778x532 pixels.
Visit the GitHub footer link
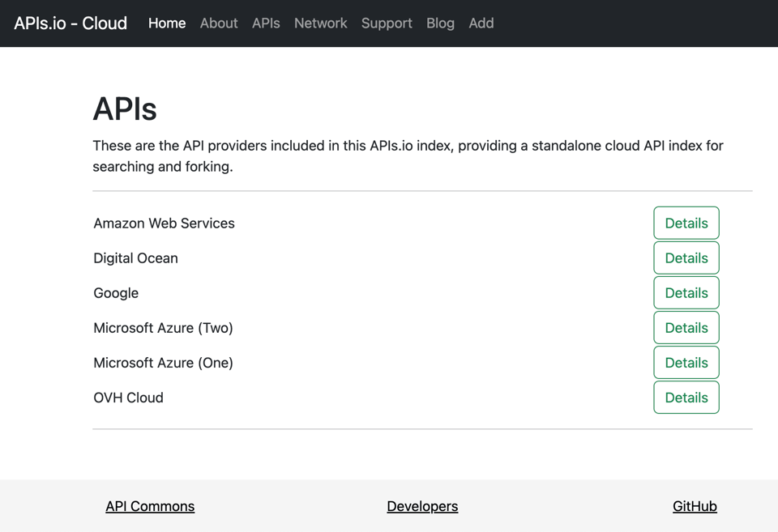(695, 506)
